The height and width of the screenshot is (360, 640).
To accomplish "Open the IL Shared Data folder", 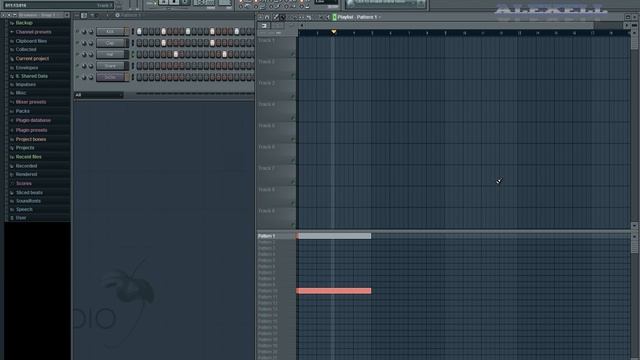I will 31,76.
